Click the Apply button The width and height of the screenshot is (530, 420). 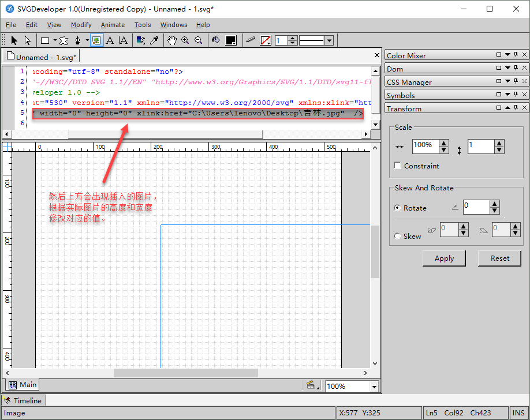(444, 258)
